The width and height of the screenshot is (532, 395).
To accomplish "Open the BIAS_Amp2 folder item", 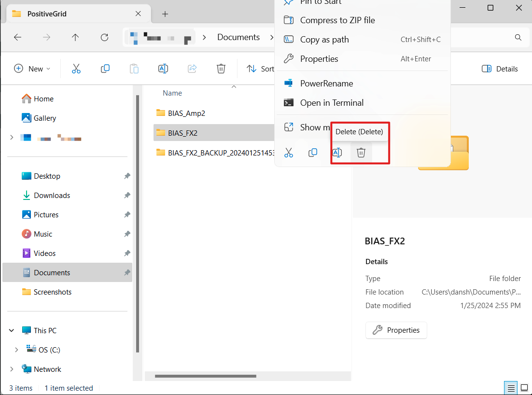I will tap(187, 113).
